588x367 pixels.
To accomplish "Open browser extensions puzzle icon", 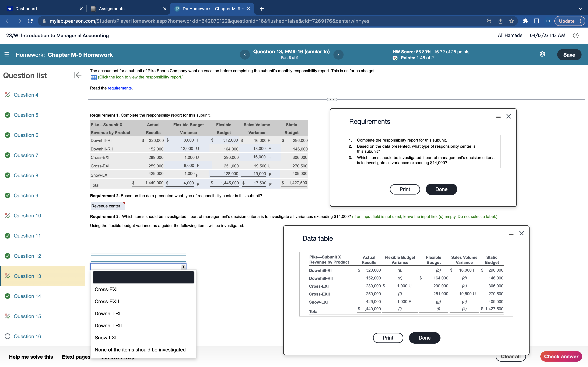I will pyautogui.click(x=525, y=21).
